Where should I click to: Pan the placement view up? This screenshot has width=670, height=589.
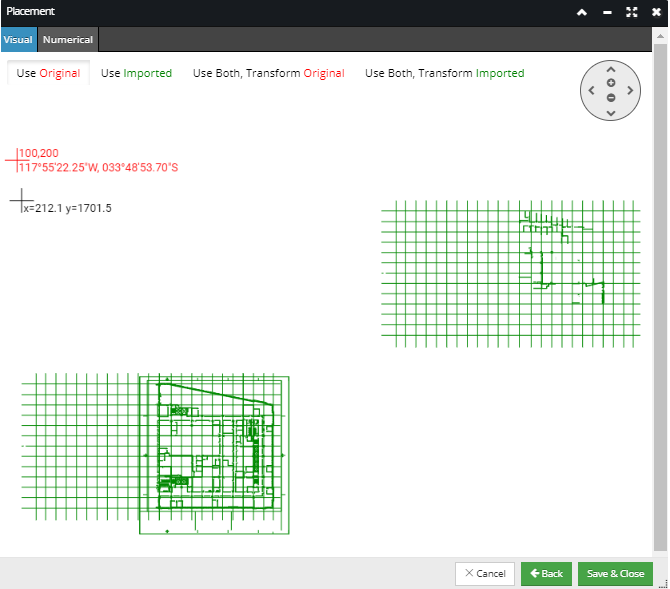tap(611, 69)
